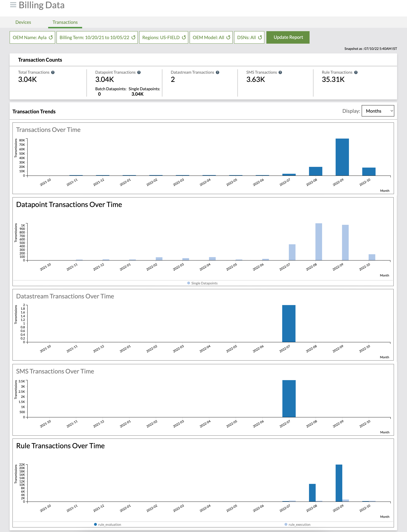Show help for Datapoint Transactions
407x532 pixels.
[x=139, y=73]
